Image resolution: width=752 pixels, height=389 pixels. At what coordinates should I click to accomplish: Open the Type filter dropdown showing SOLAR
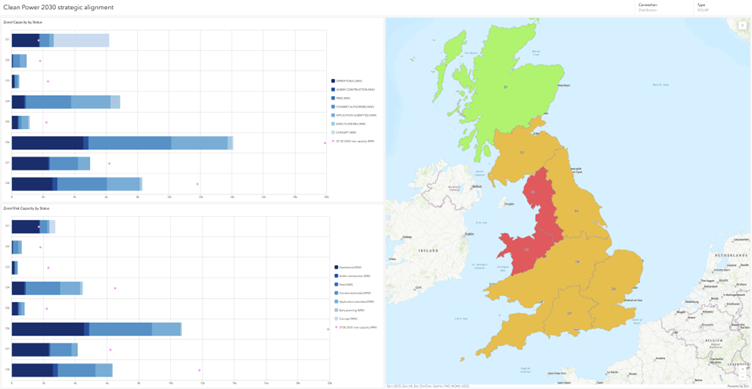722,7
